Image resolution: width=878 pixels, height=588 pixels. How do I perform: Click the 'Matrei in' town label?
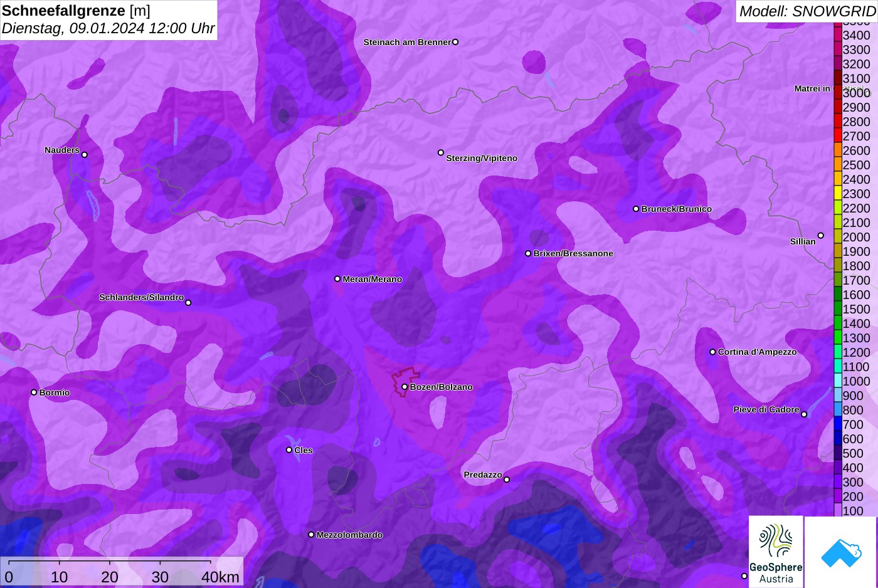point(812,88)
